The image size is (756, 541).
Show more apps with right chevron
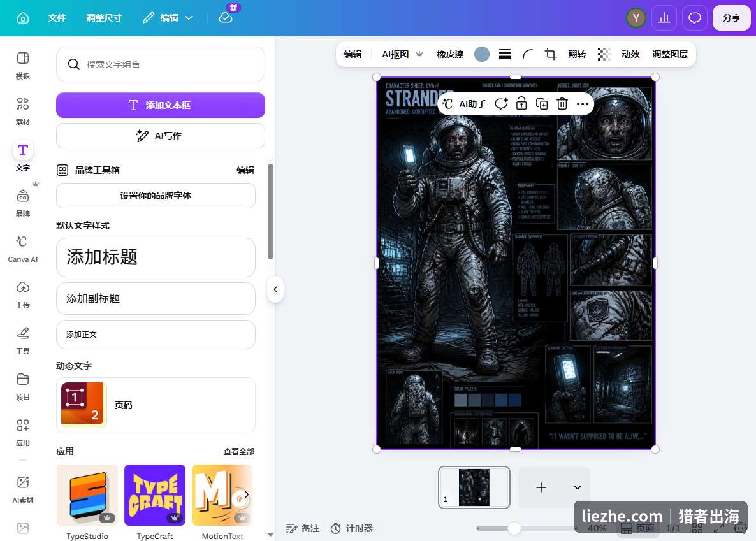pos(247,494)
